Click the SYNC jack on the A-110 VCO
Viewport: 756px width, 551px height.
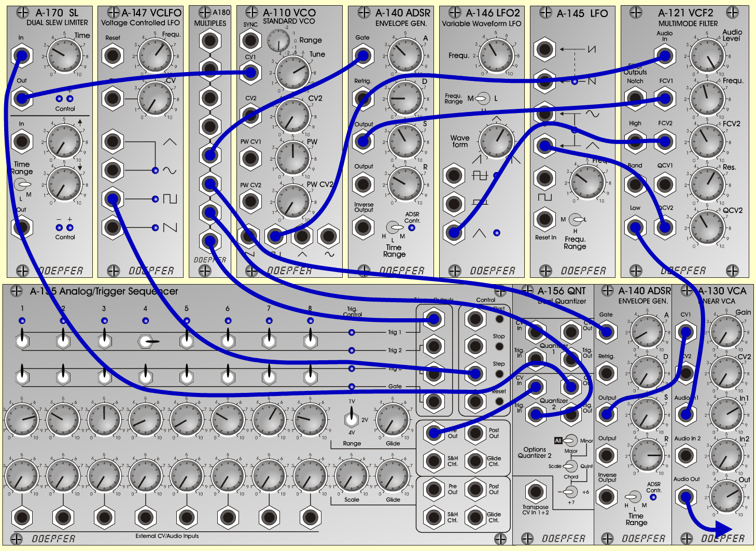250,40
